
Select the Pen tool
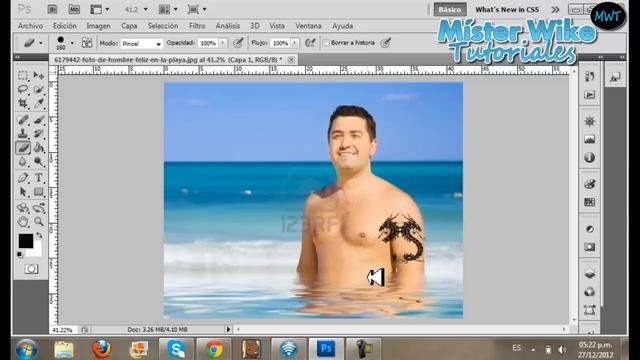click(x=23, y=178)
